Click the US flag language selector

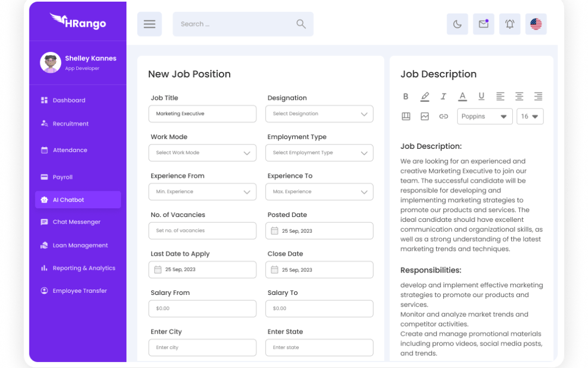(x=536, y=24)
